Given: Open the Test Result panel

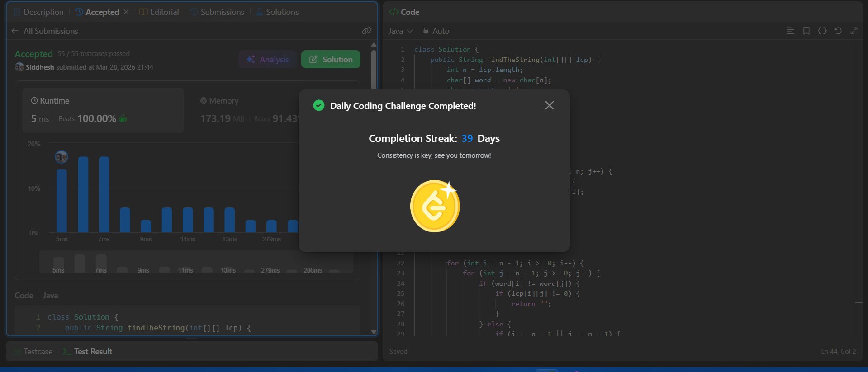Looking at the screenshot, I should point(88,351).
